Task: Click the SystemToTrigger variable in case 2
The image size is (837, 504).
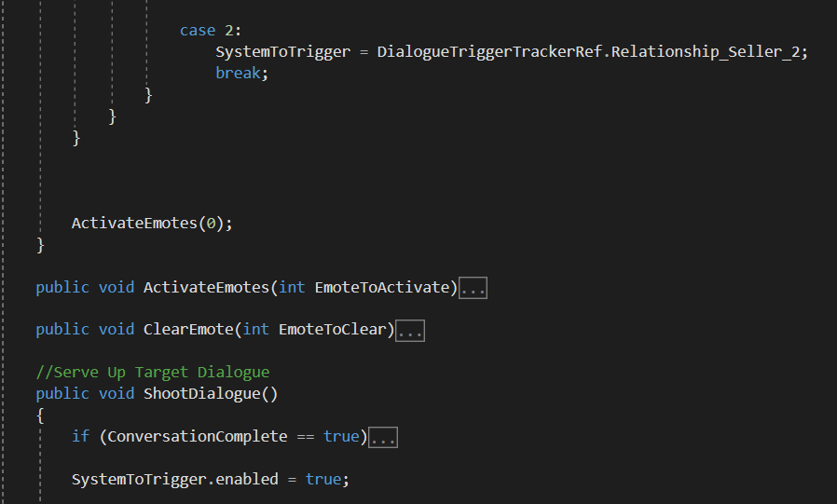Action: pos(283,52)
